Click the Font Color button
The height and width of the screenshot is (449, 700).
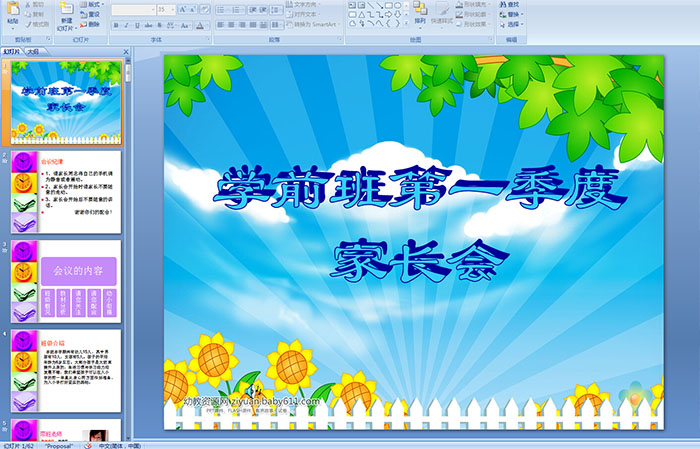200,25
